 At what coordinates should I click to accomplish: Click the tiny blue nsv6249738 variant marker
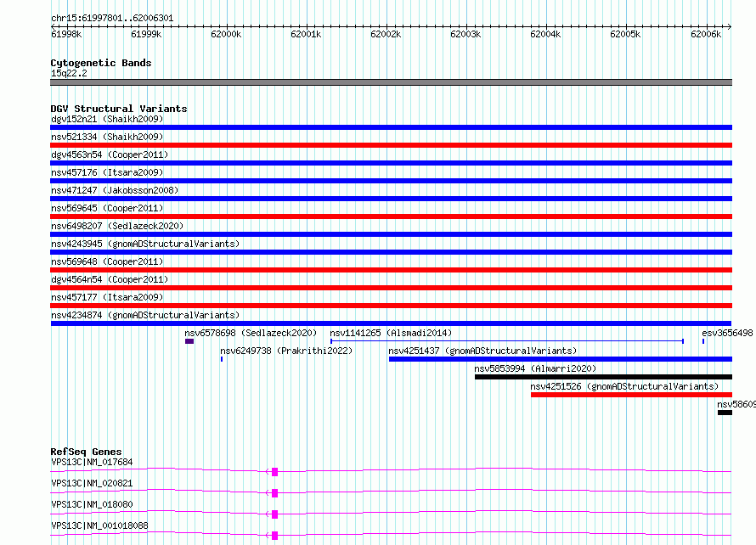click(222, 359)
